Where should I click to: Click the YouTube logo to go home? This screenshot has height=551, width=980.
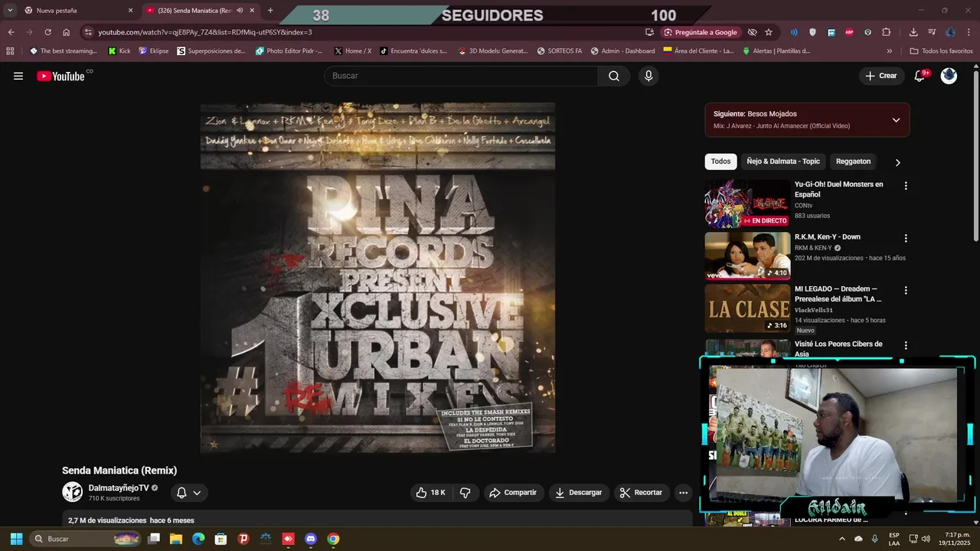pos(60,76)
